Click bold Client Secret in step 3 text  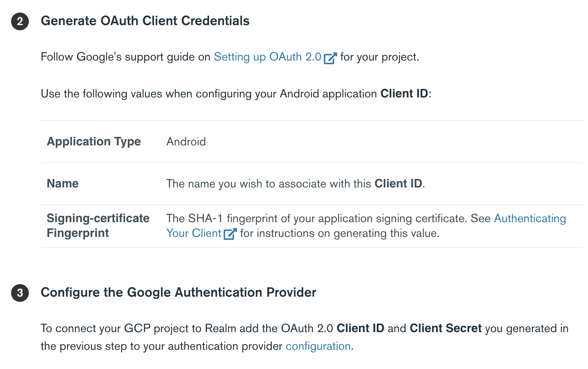pos(445,328)
